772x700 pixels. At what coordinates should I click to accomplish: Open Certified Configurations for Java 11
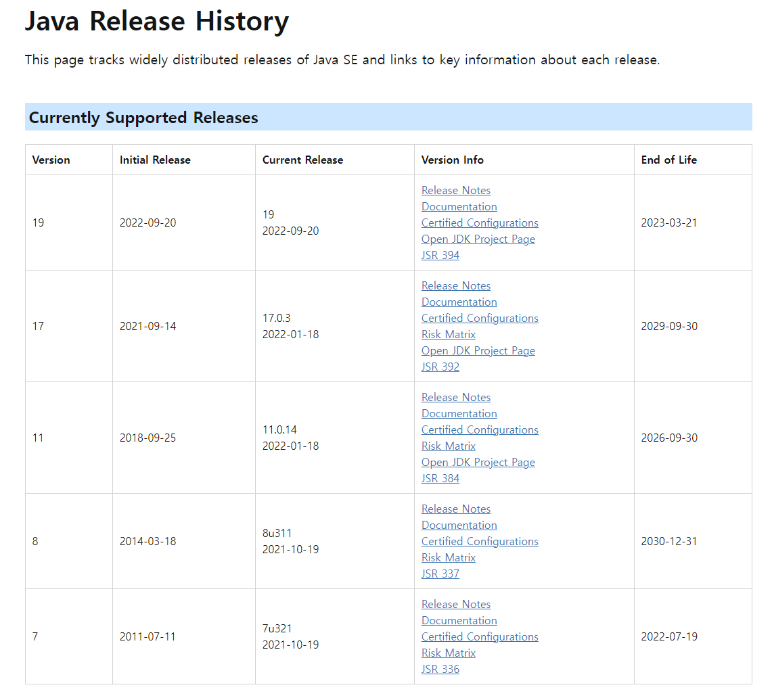[480, 430]
